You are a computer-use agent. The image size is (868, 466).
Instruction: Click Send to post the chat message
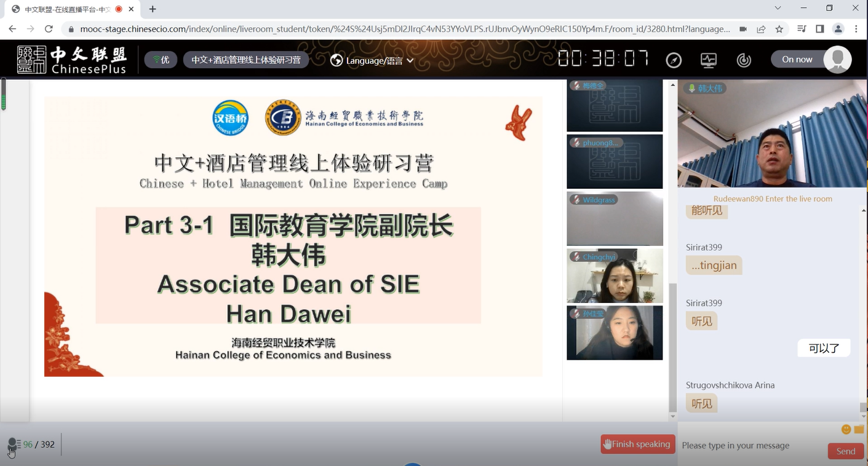pos(845,451)
